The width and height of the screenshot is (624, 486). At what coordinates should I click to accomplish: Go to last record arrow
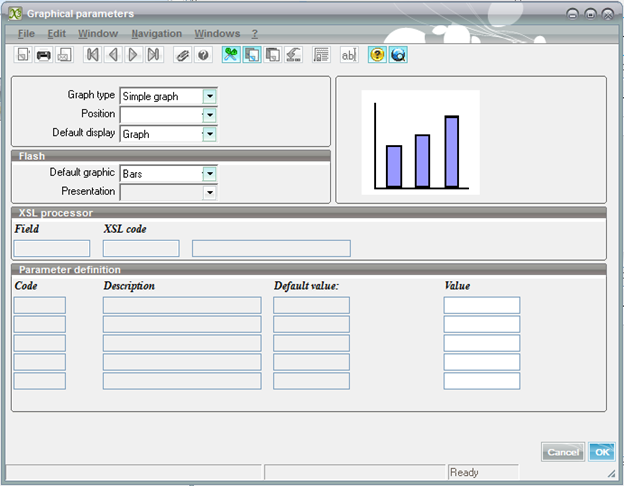(x=154, y=55)
